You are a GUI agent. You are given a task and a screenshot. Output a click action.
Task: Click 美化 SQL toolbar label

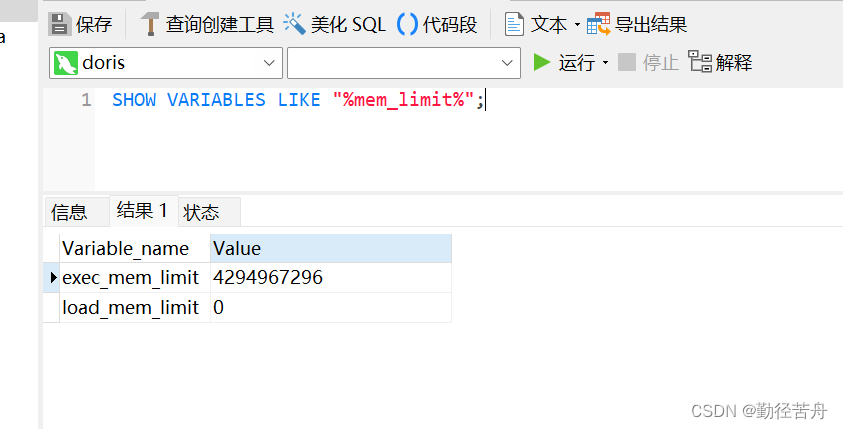[x=348, y=25]
